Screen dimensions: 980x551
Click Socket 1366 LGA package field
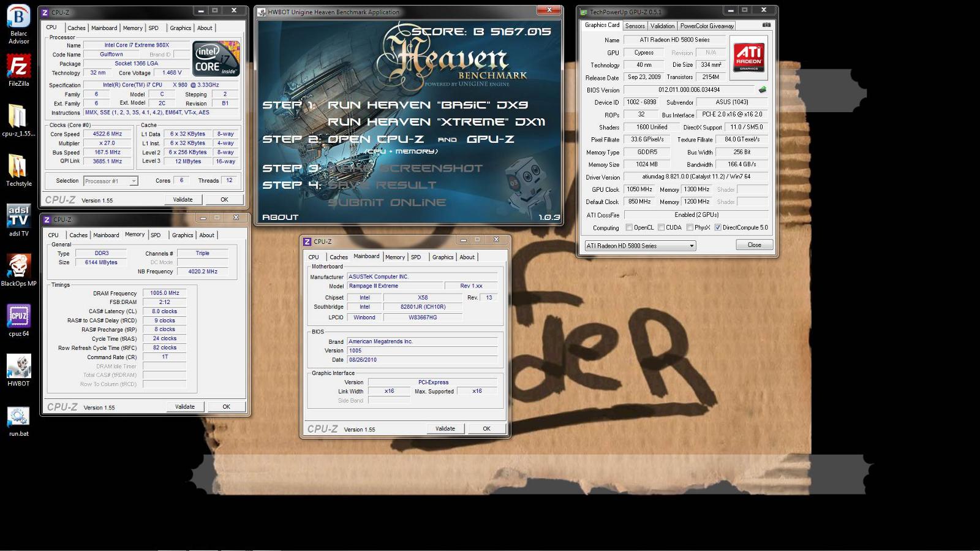[137, 63]
